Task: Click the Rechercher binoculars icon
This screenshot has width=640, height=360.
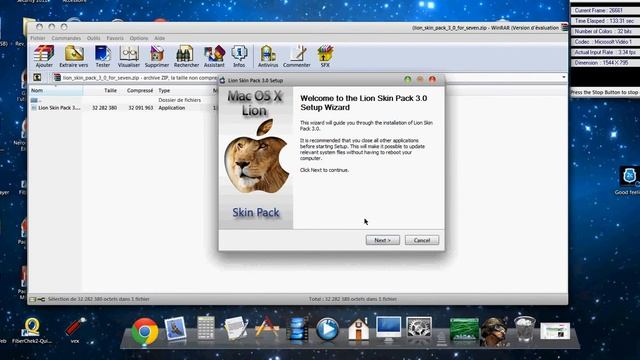Action: (186, 56)
